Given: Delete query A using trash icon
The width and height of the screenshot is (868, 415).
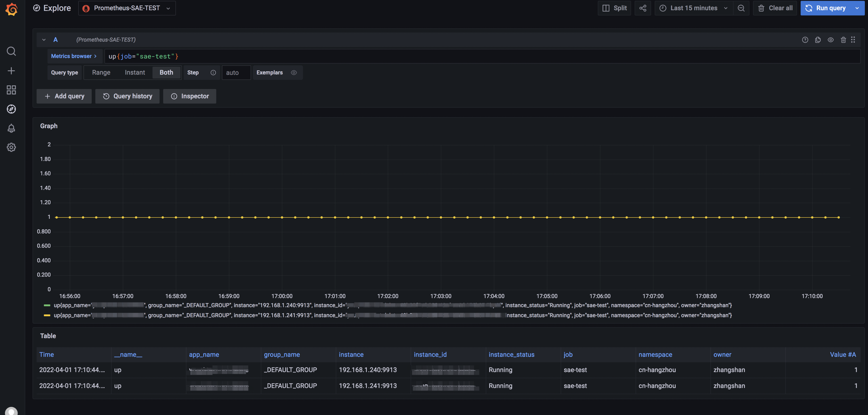Looking at the screenshot, I should [x=843, y=40].
